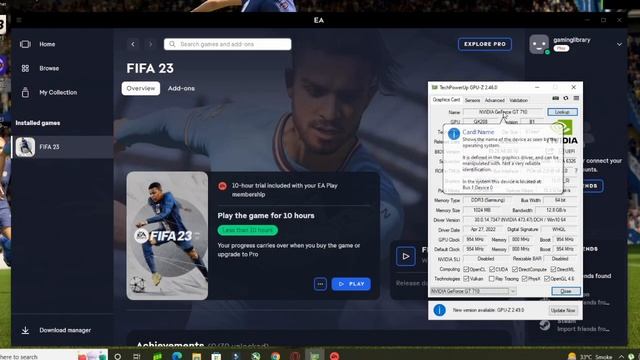Click the Search games and add-ons field

click(228, 44)
